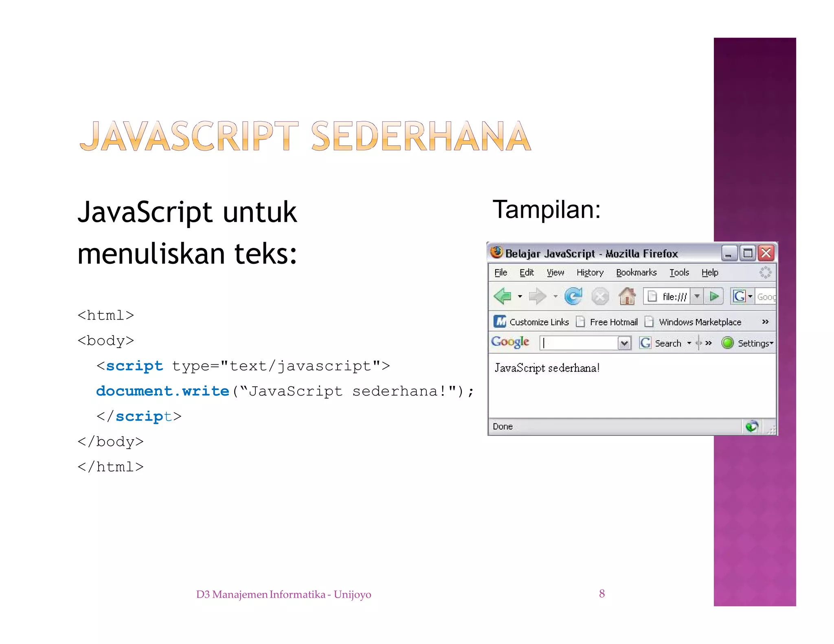Open the History menu
The width and height of the screenshot is (834, 644).
(x=590, y=272)
